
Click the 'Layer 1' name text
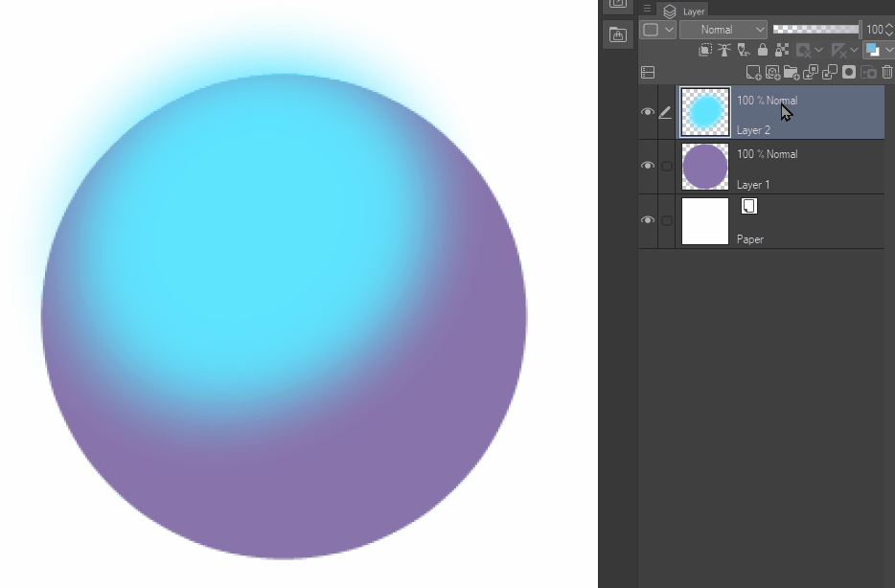[x=753, y=185]
